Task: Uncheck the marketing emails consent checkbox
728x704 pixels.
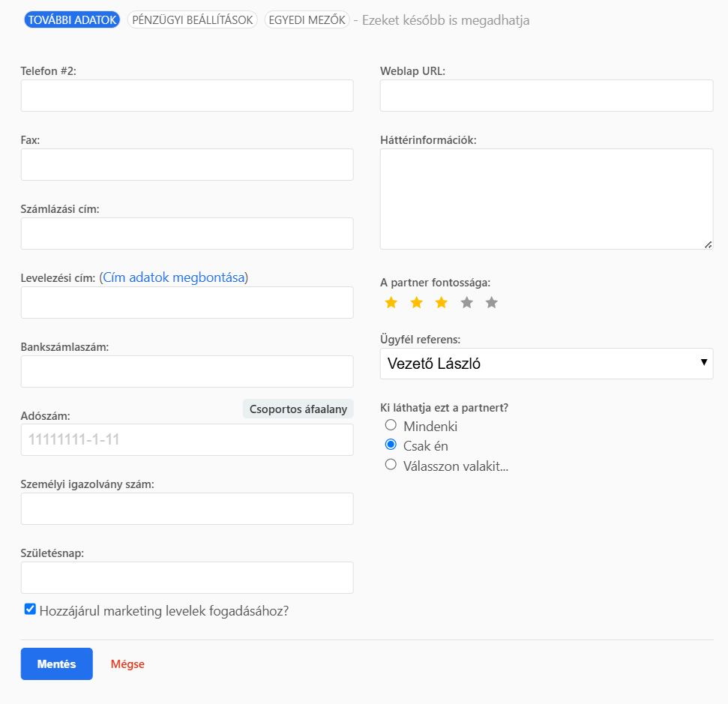Action: (30, 609)
